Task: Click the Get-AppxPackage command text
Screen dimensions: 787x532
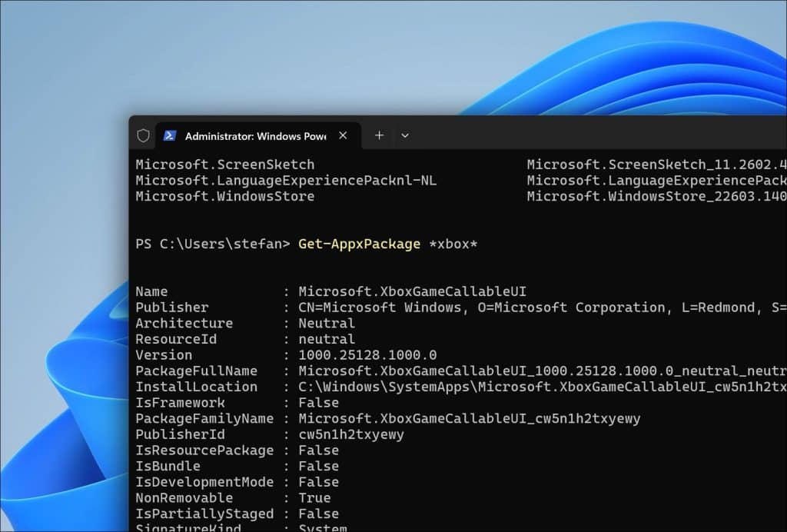Action: click(360, 244)
